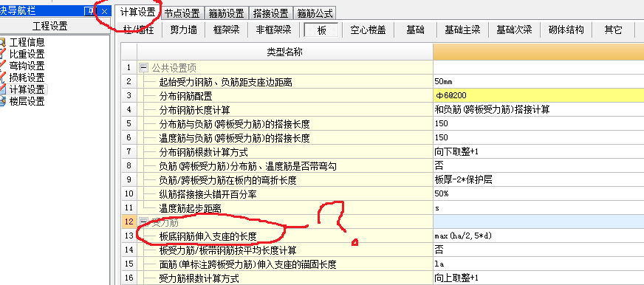Screen dimensions: 644x285
Task: Open 弯钩设置 in the navigation list
Action: pos(27,66)
